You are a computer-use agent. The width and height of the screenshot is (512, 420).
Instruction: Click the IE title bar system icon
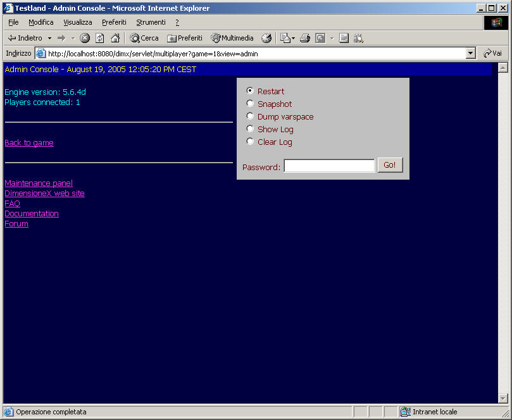8,8
